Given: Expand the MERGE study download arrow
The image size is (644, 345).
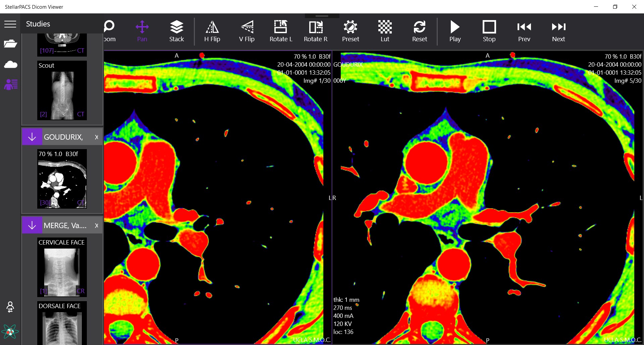Looking at the screenshot, I should pyautogui.click(x=32, y=225).
